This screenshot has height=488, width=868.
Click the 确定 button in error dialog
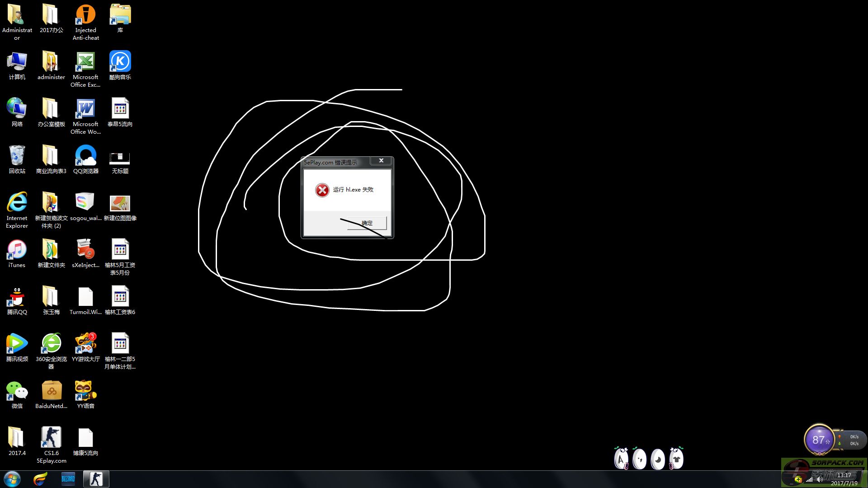(x=367, y=223)
